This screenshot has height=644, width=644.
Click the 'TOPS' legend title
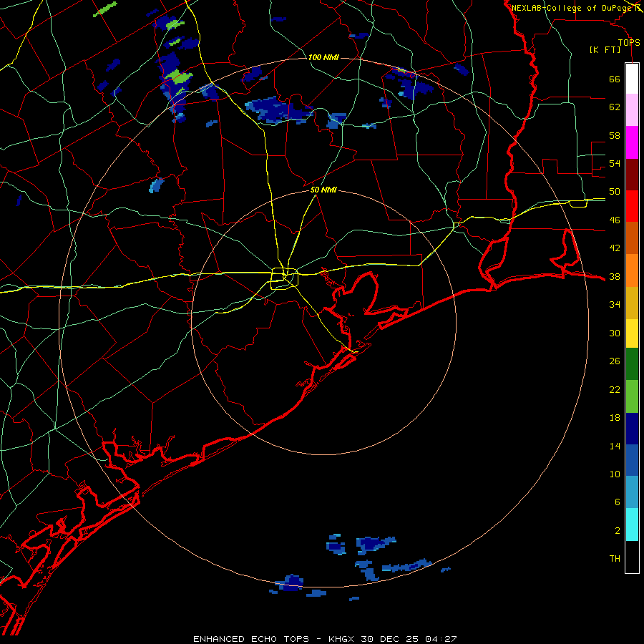[629, 42]
